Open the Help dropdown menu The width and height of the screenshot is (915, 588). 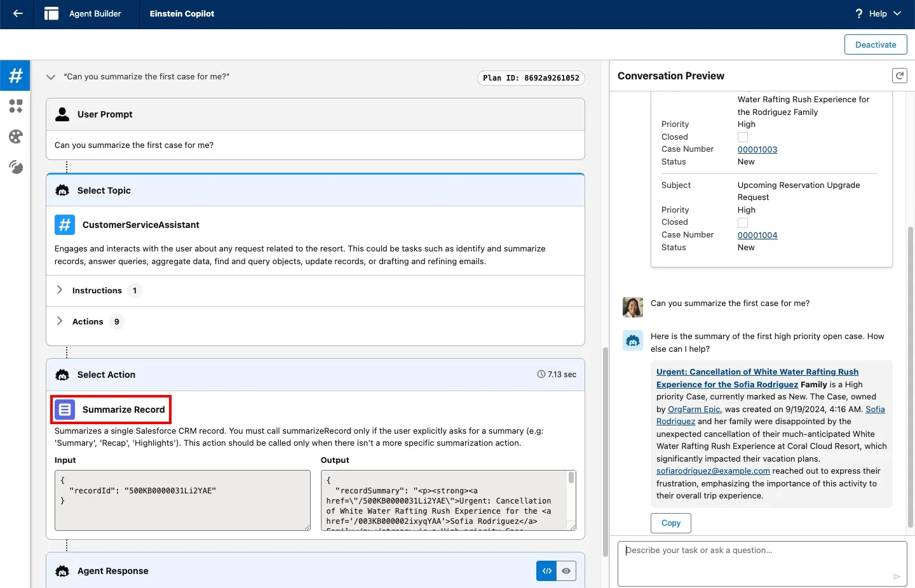(878, 13)
